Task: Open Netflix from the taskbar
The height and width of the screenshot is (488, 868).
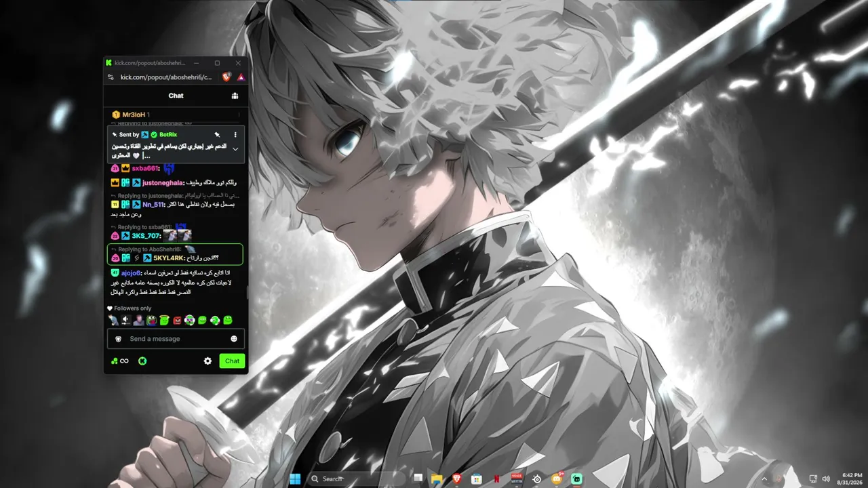Action: [x=497, y=479]
